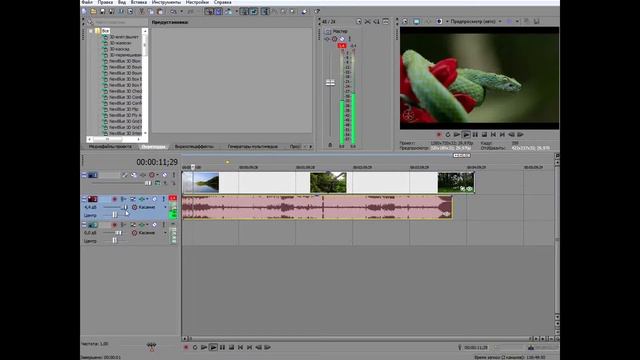Select the NewBlue 3D Flip transition
This screenshot has width=640, height=360.
(124, 109)
